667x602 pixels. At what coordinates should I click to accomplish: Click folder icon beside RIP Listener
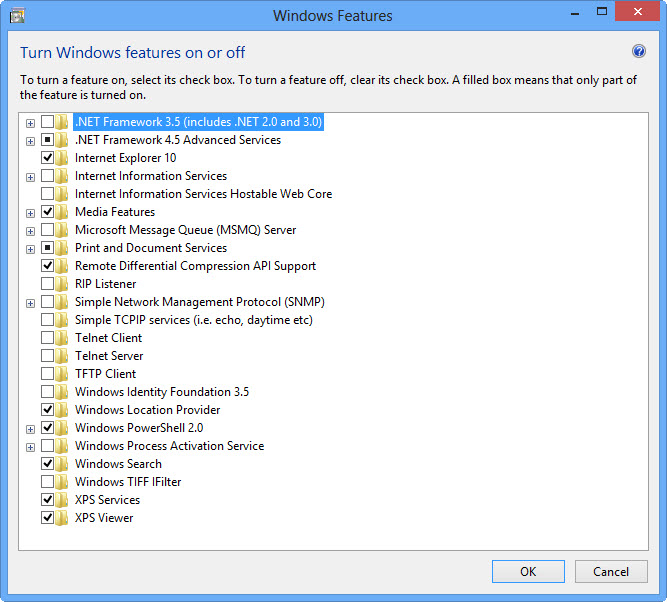coord(62,284)
